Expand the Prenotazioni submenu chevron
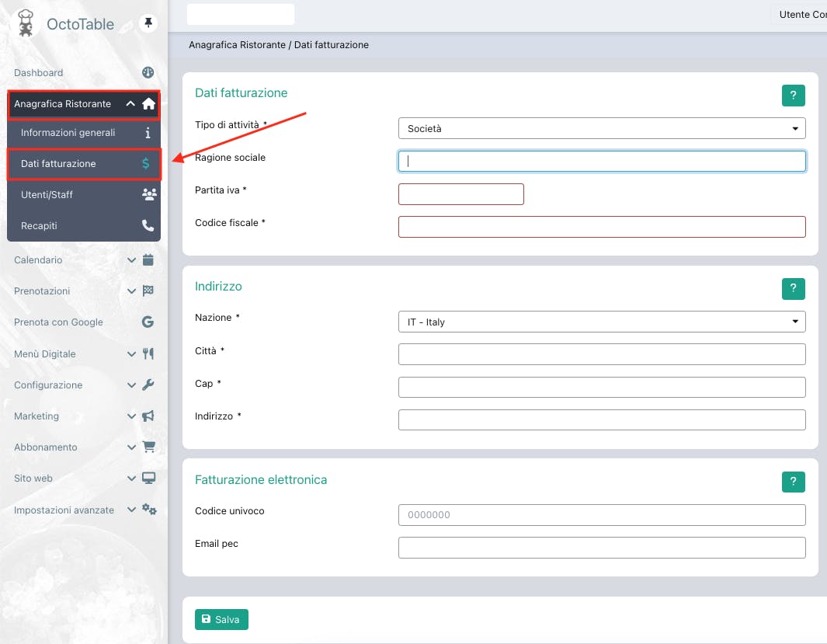This screenshot has height=644, width=827. [x=131, y=291]
